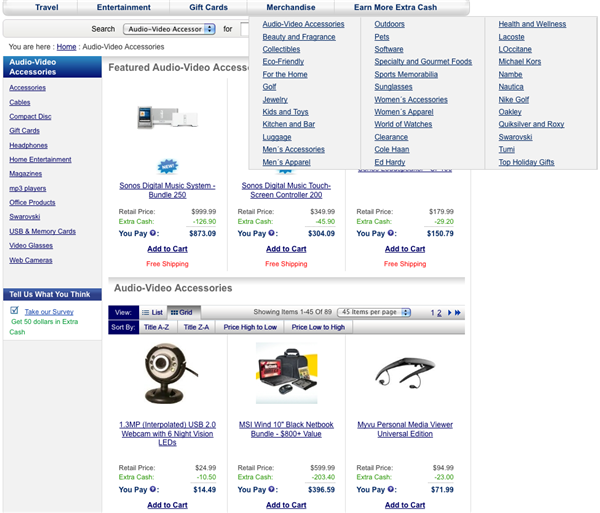Click the USB webcam product image
600x513 pixels.
[169, 373]
